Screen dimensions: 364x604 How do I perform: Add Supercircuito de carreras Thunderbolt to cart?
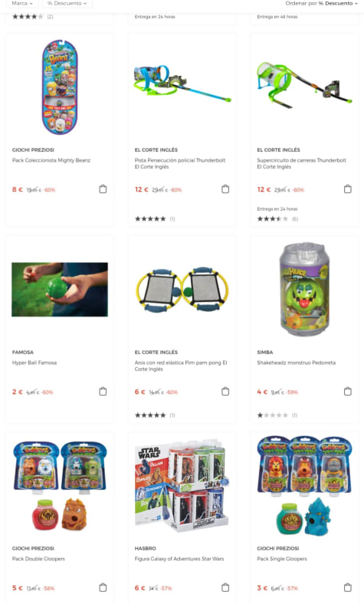[x=348, y=189]
